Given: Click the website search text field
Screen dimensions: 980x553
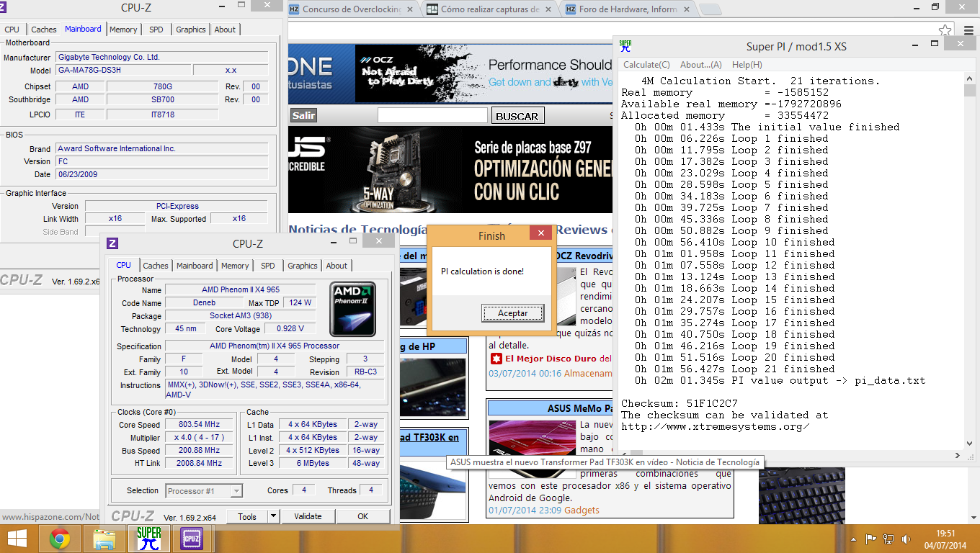Looking at the screenshot, I should coord(432,116).
